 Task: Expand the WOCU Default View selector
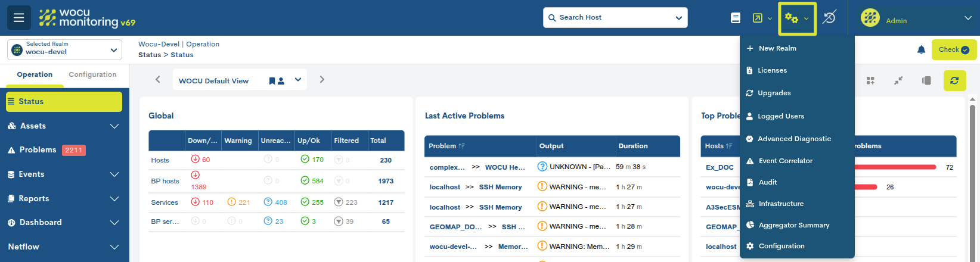(298, 80)
